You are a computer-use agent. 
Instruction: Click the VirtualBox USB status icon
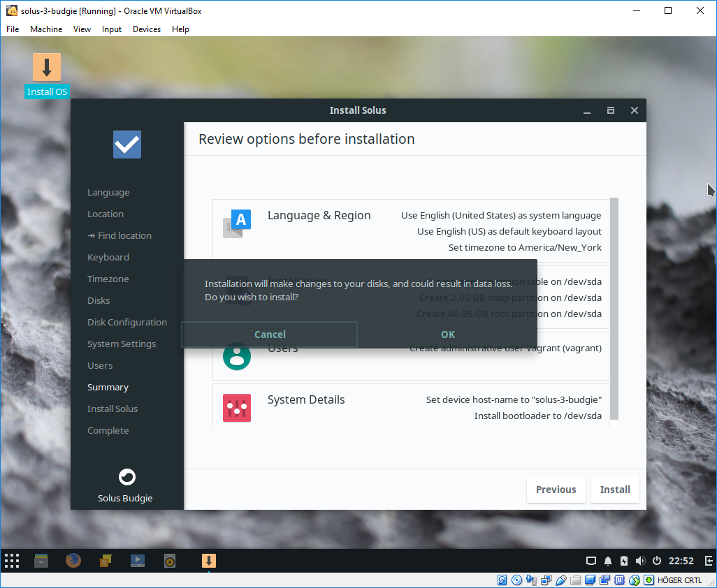click(x=560, y=580)
